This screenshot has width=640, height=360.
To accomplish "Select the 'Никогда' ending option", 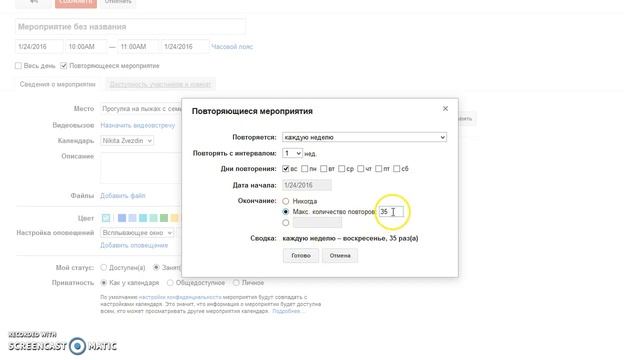I will coord(286,201).
